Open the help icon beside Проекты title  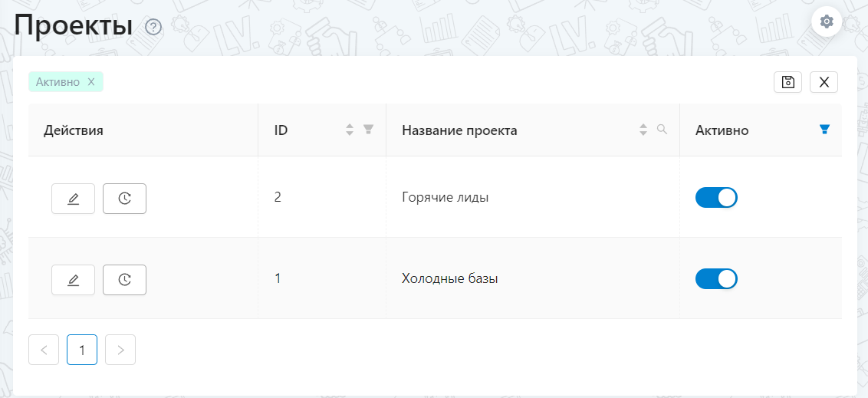(x=153, y=27)
